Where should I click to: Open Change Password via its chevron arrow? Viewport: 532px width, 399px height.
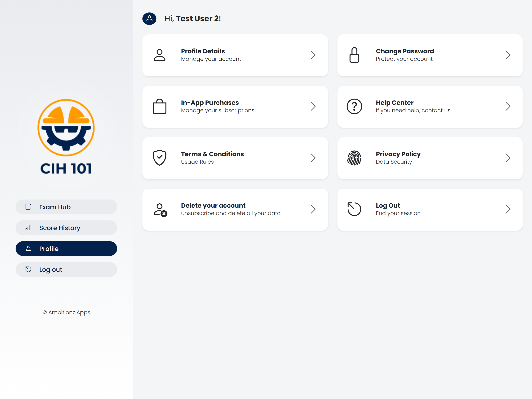(508, 55)
